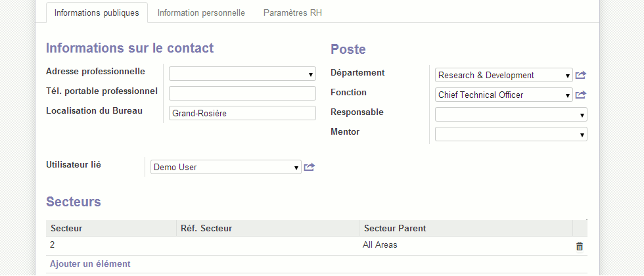Focus the Tél. portable professionnel field

pos(242,93)
